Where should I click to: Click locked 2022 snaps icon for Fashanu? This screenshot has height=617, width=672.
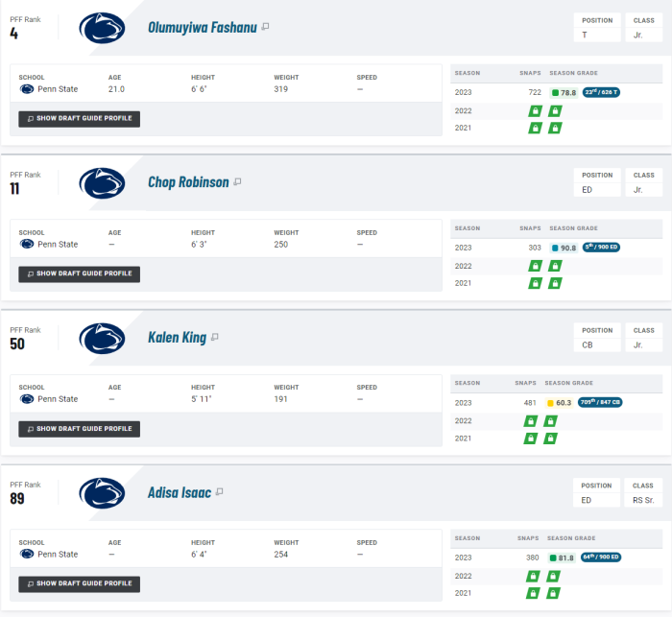535,111
